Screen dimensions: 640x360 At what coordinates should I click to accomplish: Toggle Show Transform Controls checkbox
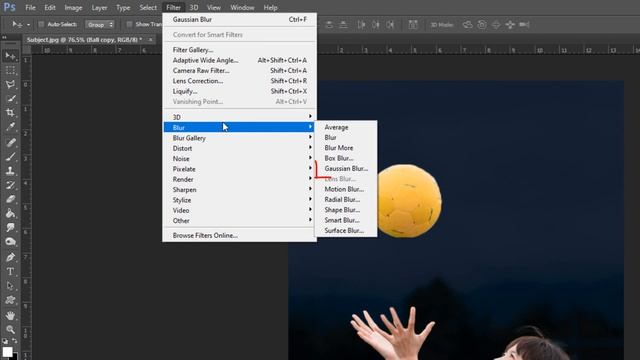(129, 24)
